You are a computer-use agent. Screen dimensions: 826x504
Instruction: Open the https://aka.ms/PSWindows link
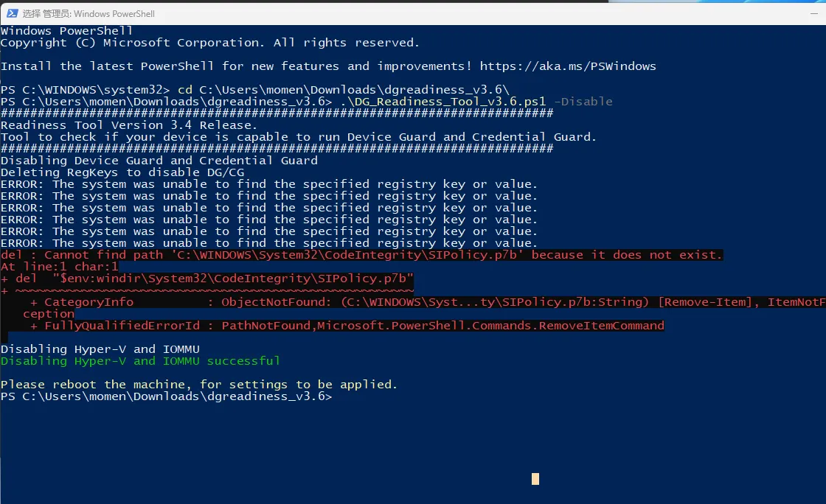pyautogui.click(x=568, y=66)
